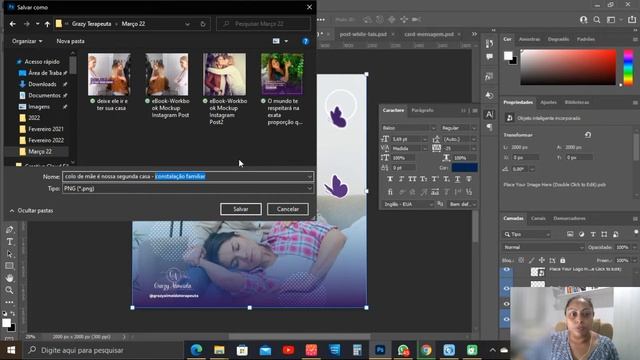Click the reset transform icon in Properties
640x360 pixels.
[x=588, y=135]
